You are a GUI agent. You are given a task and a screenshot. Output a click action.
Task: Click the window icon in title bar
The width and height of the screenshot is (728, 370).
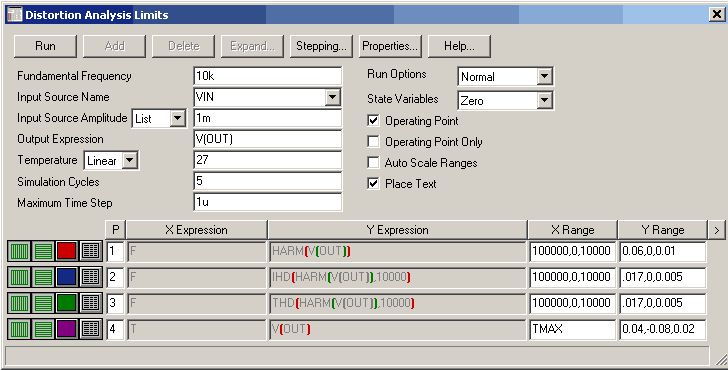point(14,14)
